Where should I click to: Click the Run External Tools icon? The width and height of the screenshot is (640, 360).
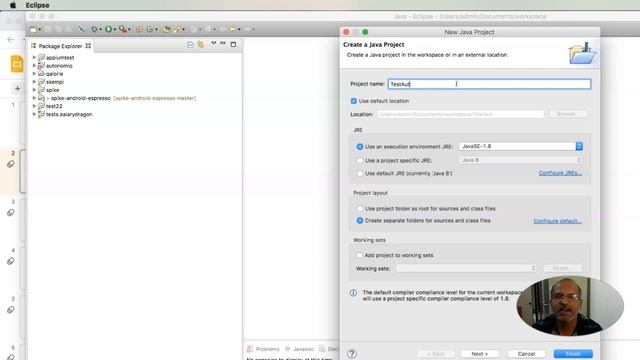pyautogui.click(x=122, y=29)
